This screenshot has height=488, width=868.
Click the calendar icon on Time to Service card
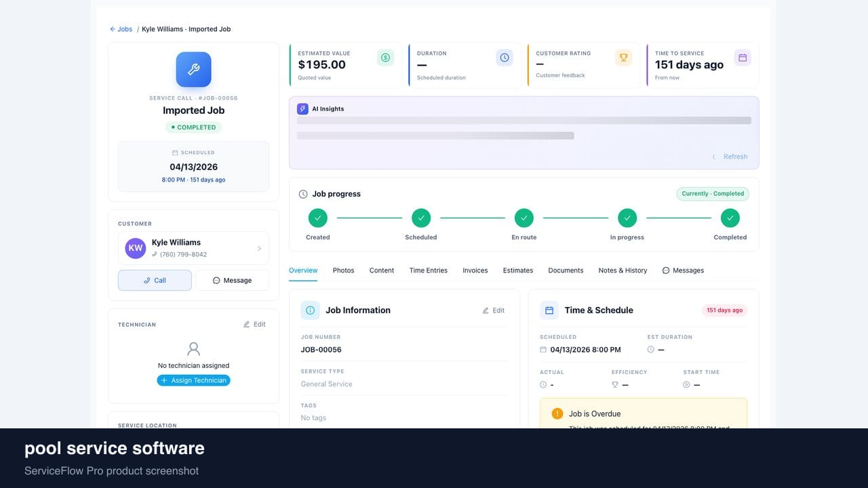[743, 58]
